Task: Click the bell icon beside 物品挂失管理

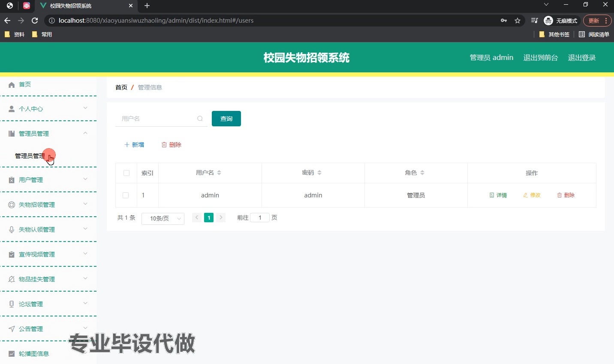Action: (x=12, y=279)
